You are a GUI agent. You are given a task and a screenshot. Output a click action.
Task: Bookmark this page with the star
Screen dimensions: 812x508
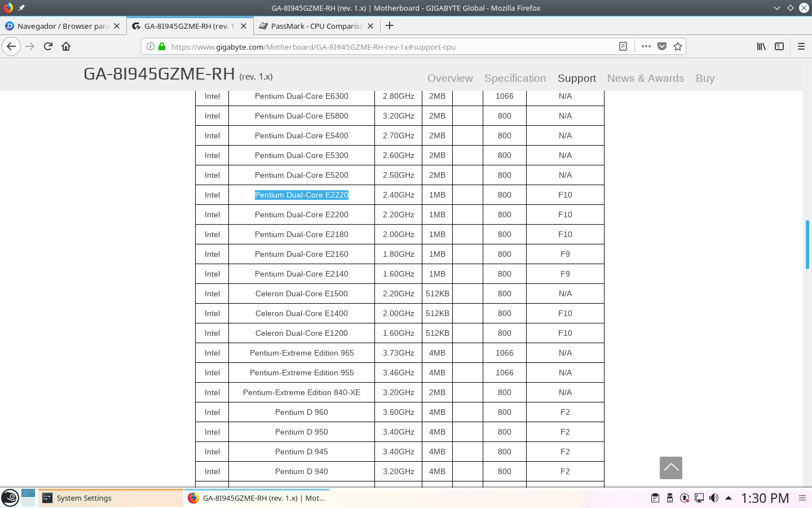click(x=678, y=46)
